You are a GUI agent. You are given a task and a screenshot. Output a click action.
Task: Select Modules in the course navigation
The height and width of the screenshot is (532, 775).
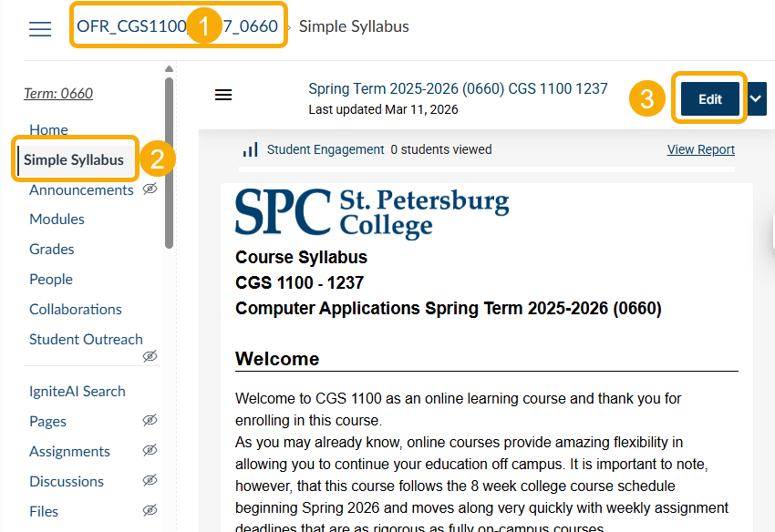pyautogui.click(x=57, y=219)
